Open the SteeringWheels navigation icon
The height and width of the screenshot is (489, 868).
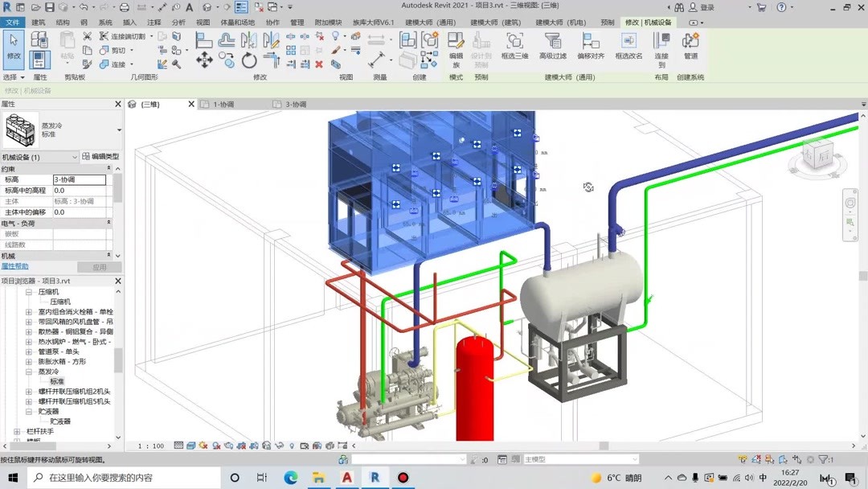(x=850, y=201)
